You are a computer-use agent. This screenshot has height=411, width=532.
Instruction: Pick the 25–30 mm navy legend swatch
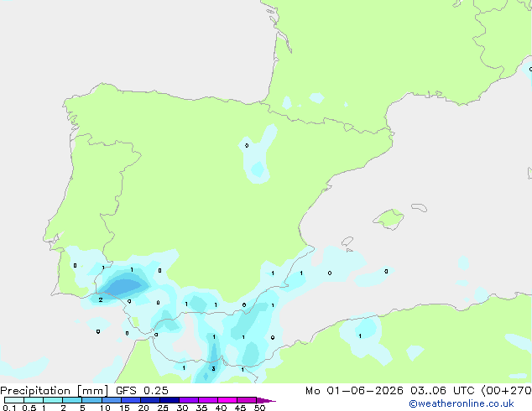[169, 400]
